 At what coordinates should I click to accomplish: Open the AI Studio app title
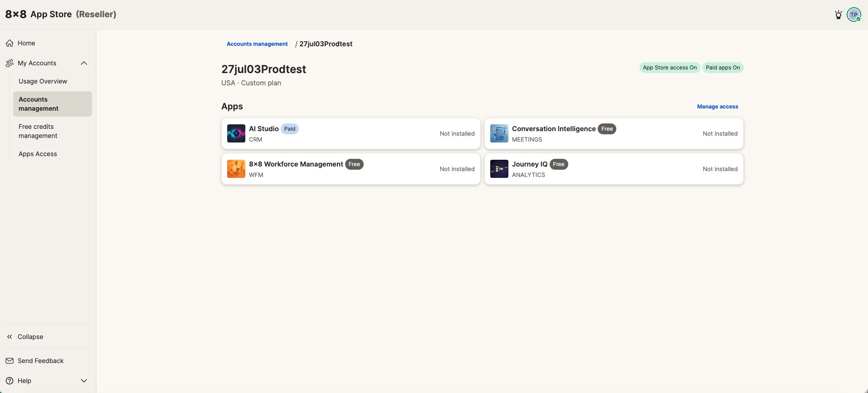263,129
